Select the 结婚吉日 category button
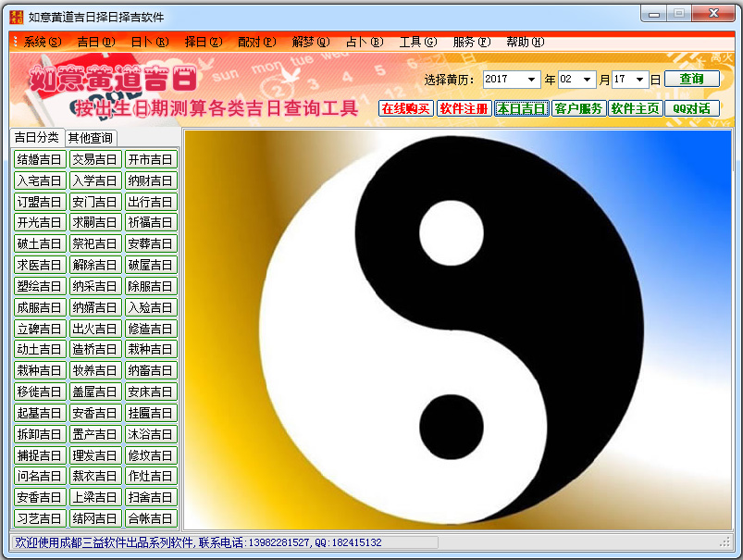This screenshot has width=743, height=560. coord(40,159)
